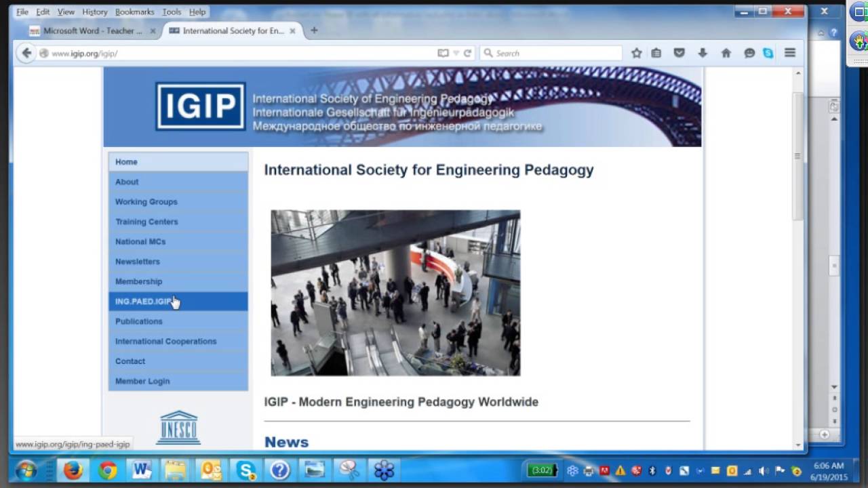Open the History menu
The image size is (868, 488).
coord(95,12)
